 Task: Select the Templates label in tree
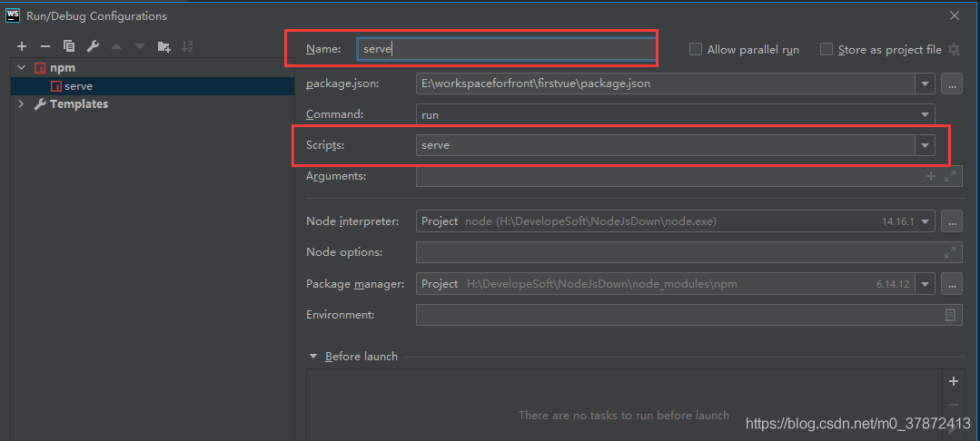(x=79, y=104)
